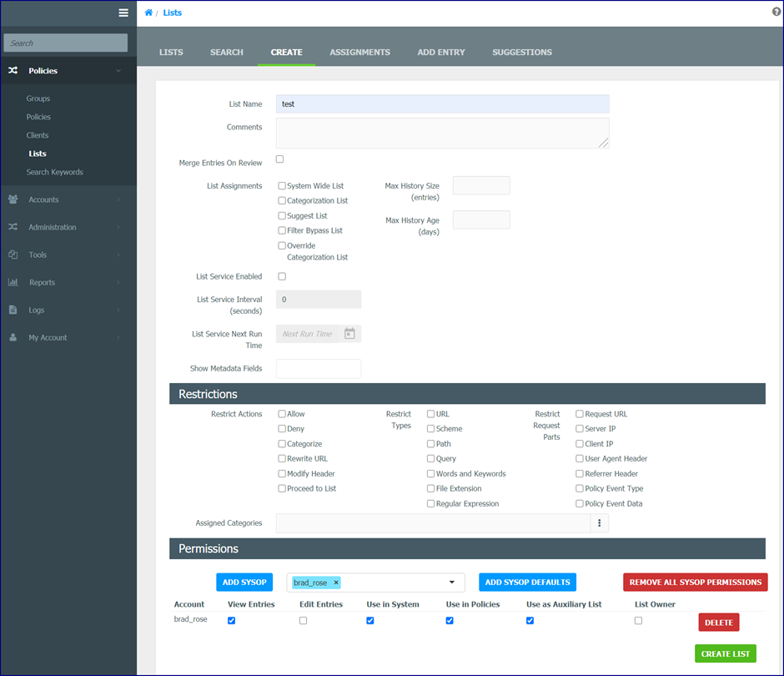The height and width of the screenshot is (676, 784).
Task: Go to home via breadcrumb icon
Action: coord(148,13)
